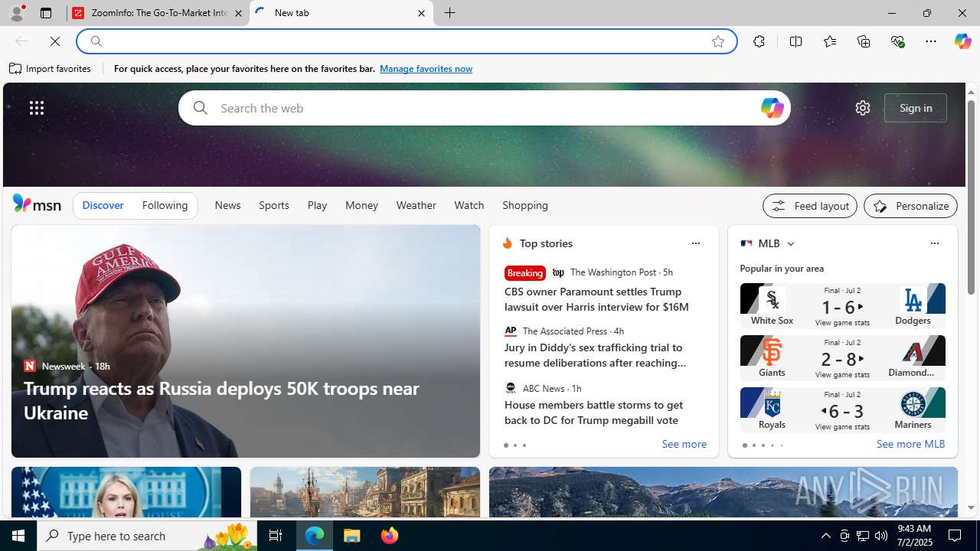The height and width of the screenshot is (551, 980).
Task: Open Manage favorites now link
Action: [426, 69]
